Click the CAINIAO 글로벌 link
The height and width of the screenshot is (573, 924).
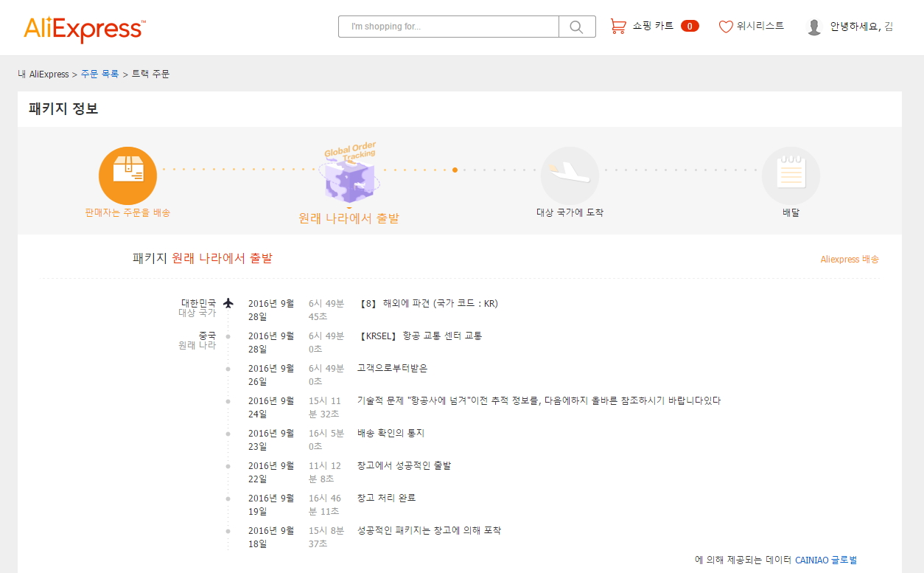tap(826, 560)
